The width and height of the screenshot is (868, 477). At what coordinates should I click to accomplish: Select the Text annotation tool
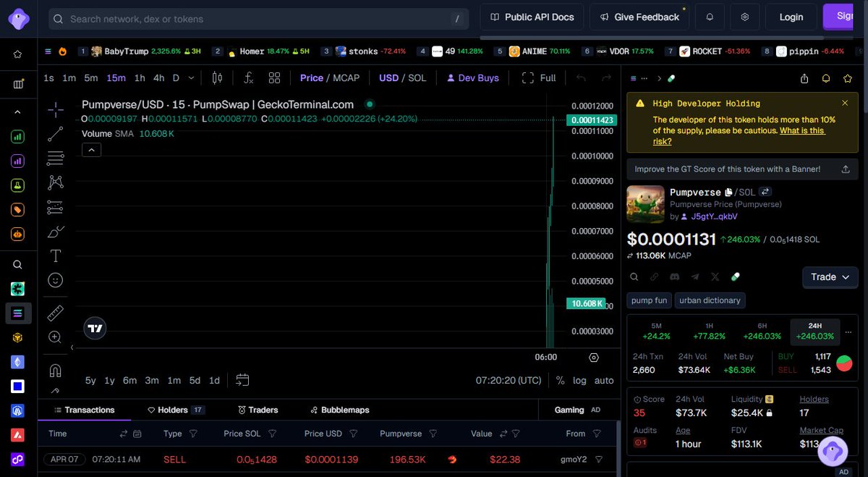point(56,256)
